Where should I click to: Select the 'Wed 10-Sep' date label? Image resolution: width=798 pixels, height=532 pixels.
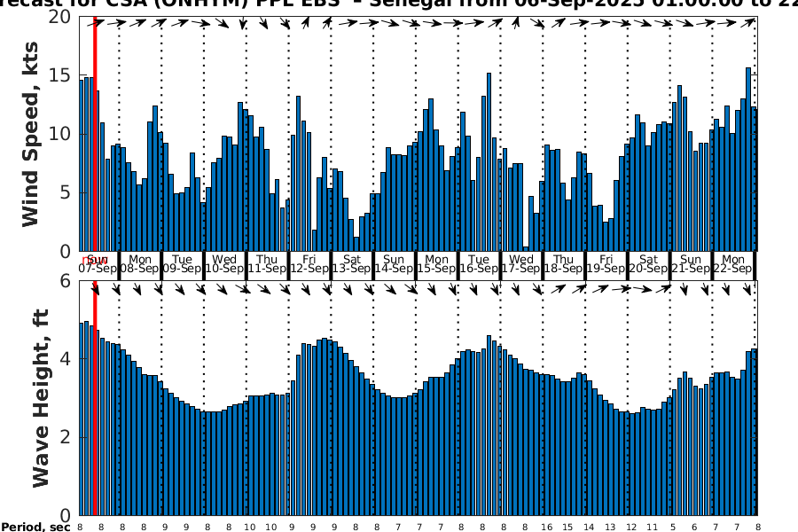(224, 263)
